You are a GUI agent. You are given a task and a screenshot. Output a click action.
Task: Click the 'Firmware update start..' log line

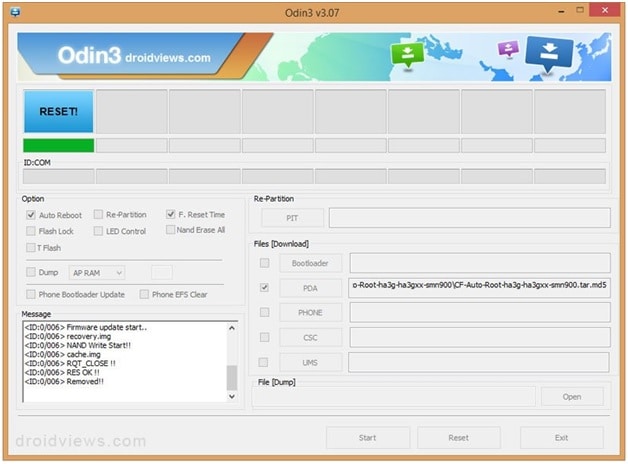click(x=86, y=327)
